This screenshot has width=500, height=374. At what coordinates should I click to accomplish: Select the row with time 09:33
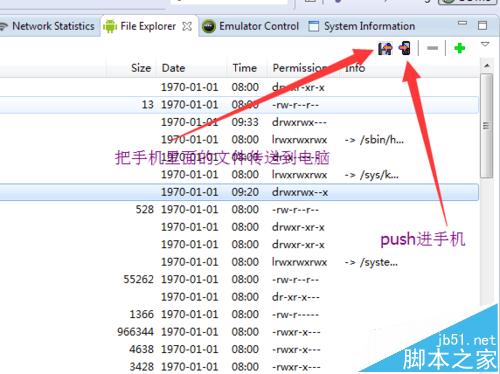coord(239,122)
